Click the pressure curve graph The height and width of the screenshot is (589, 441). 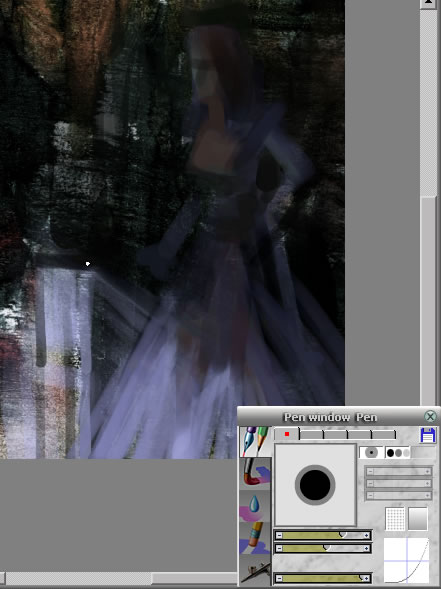pos(406,560)
